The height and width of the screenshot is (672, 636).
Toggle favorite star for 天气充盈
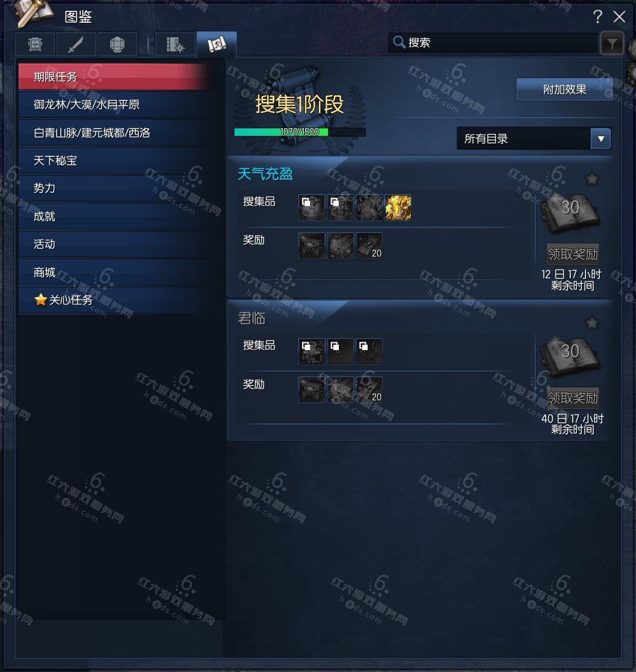pos(592,179)
